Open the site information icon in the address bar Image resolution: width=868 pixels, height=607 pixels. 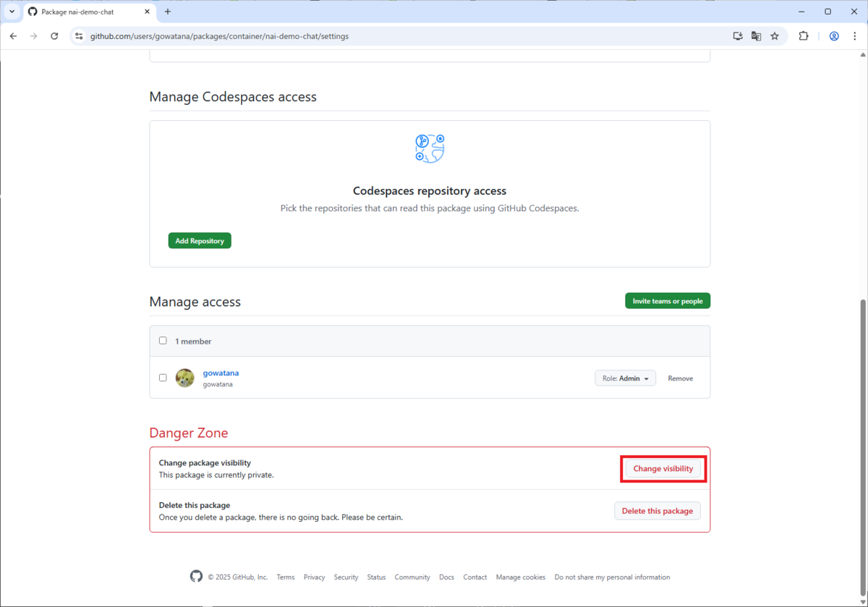click(x=79, y=36)
